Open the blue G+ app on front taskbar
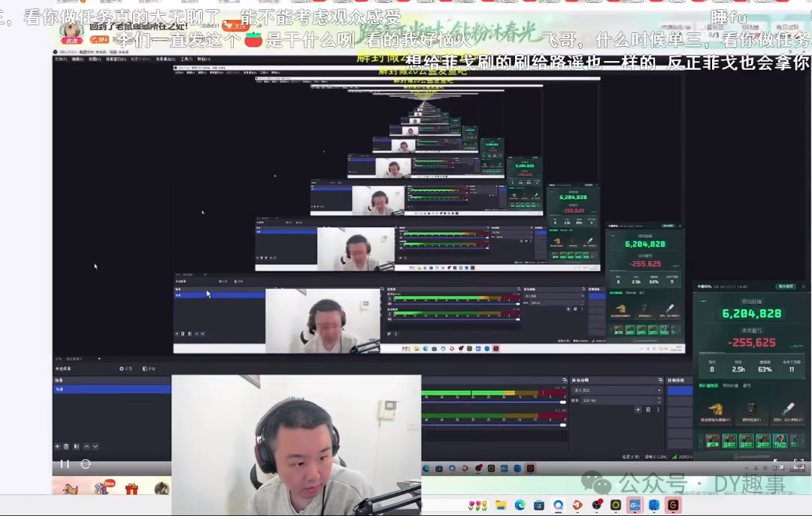Image resolution: width=812 pixels, height=516 pixels. click(635, 505)
